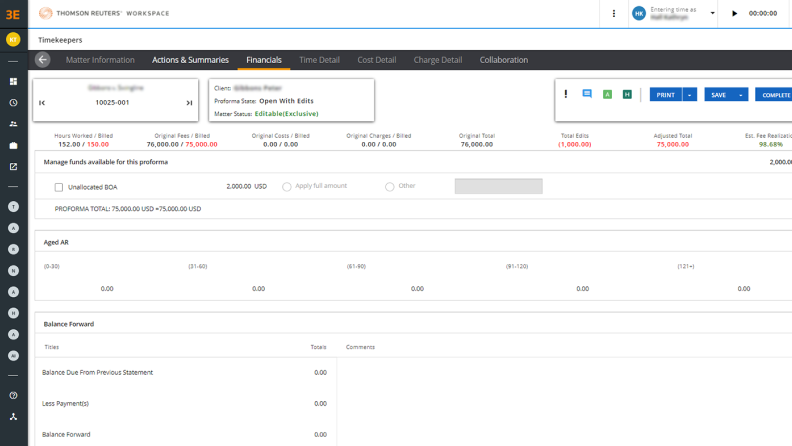792x446 pixels.
Task: Click the exclamation mark alert icon
Action: [x=566, y=94]
